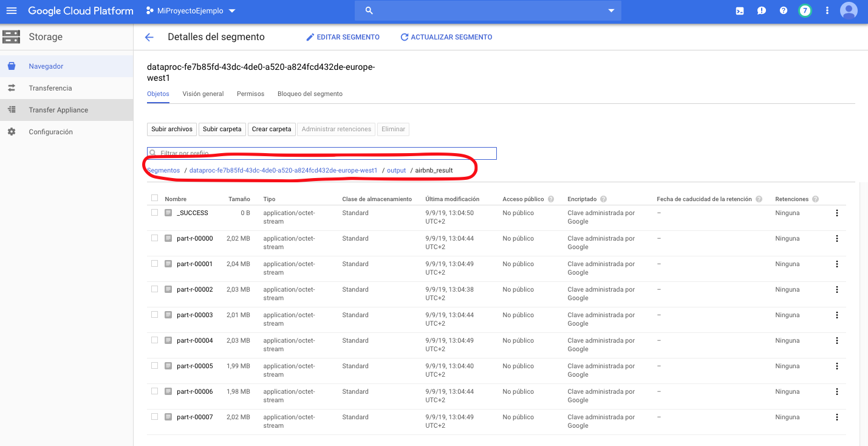The image size is (868, 446).
Task: Open the feedback alert icon
Action: pyautogui.click(x=762, y=11)
